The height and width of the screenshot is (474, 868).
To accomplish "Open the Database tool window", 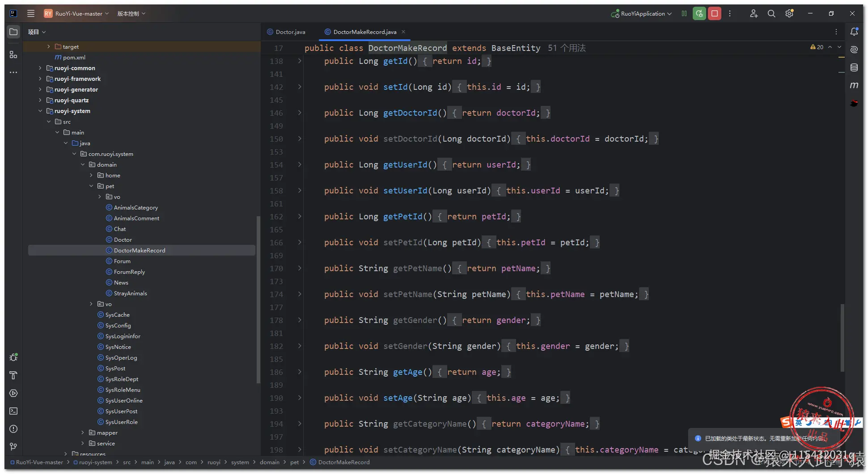I will 854,67.
